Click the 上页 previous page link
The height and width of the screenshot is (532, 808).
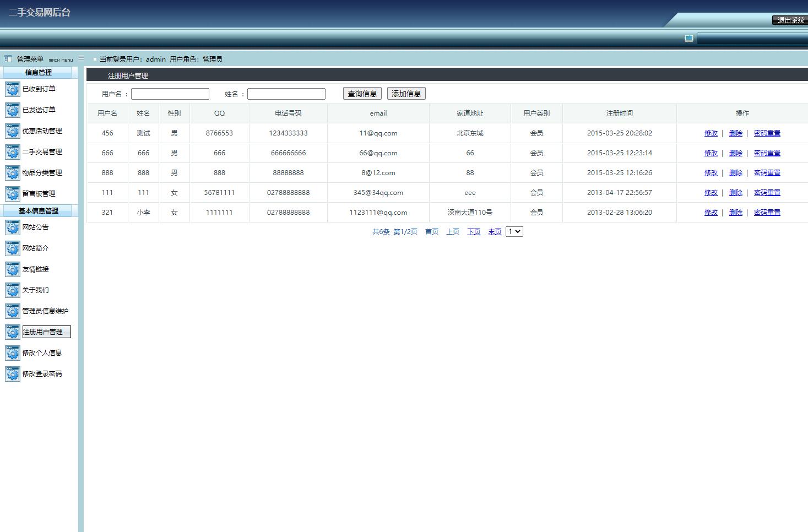453,232
